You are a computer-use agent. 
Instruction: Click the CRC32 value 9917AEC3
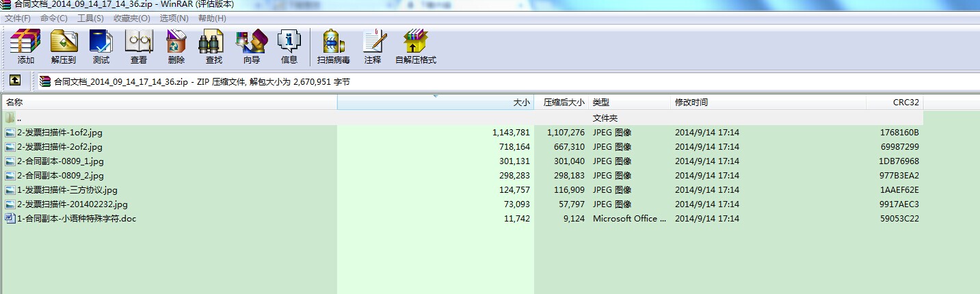(899, 204)
